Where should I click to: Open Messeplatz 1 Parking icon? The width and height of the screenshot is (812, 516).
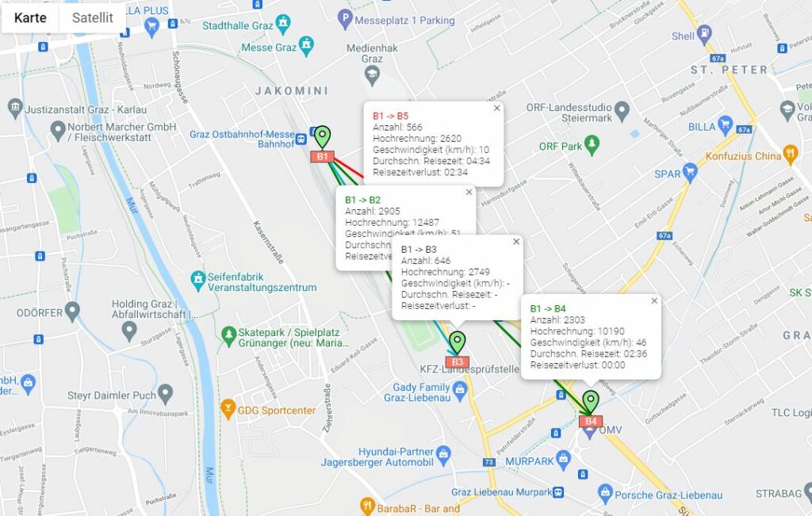(x=345, y=20)
